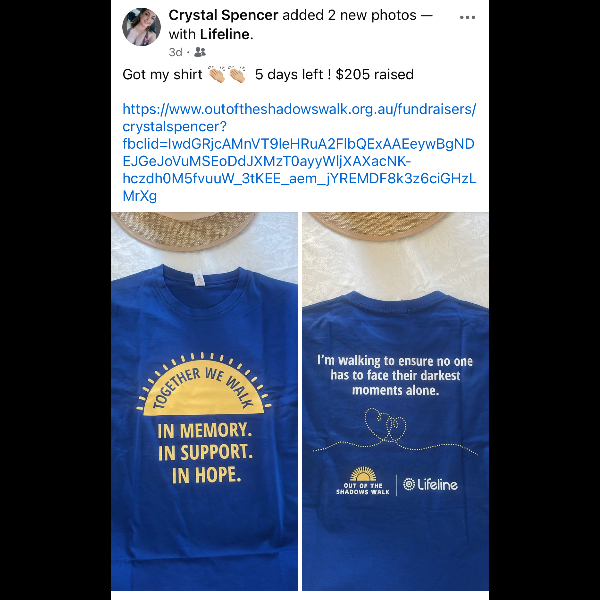Open Crystal Spencer's profile via her name
This screenshot has width=600, height=600.
tap(223, 15)
